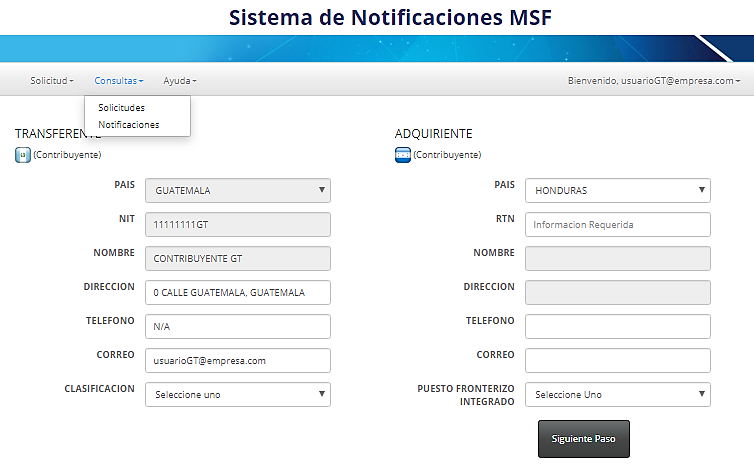Click the Honduras flag icon under ADQUIRIENTE
Viewport: 754px width, 466px height.
pyautogui.click(x=402, y=155)
